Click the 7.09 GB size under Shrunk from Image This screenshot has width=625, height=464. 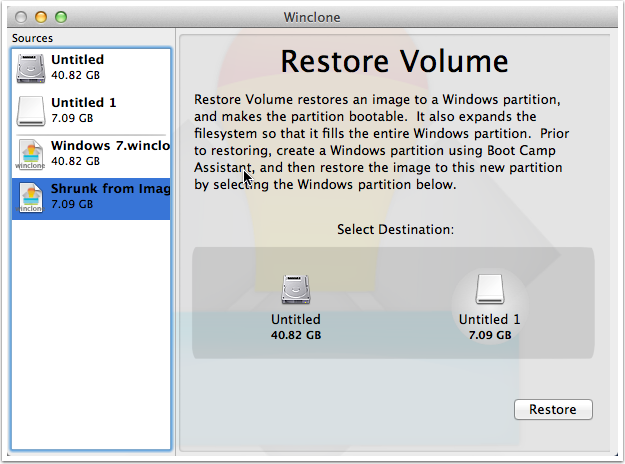72,204
